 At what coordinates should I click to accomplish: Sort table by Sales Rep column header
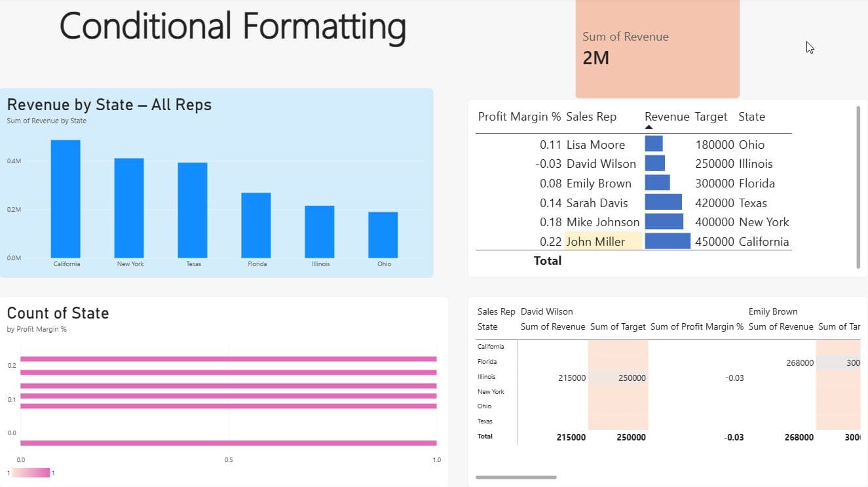pos(592,117)
